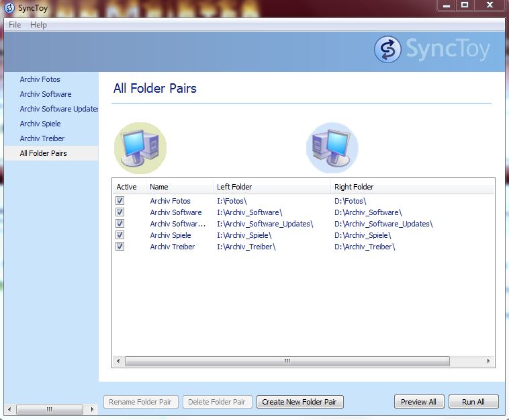This screenshot has height=420, width=509.
Task: Click the Right Folder column header
Action: click(x=412, y=187)
